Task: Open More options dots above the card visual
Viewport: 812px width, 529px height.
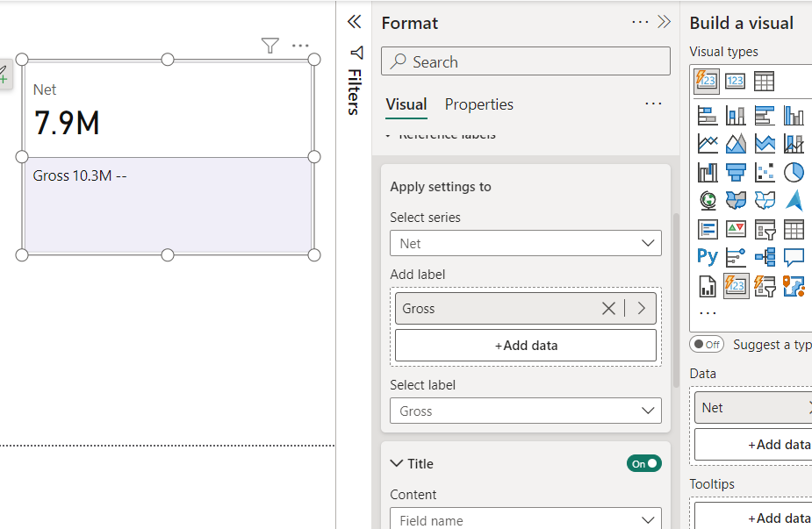Action: tap(300, 46)
